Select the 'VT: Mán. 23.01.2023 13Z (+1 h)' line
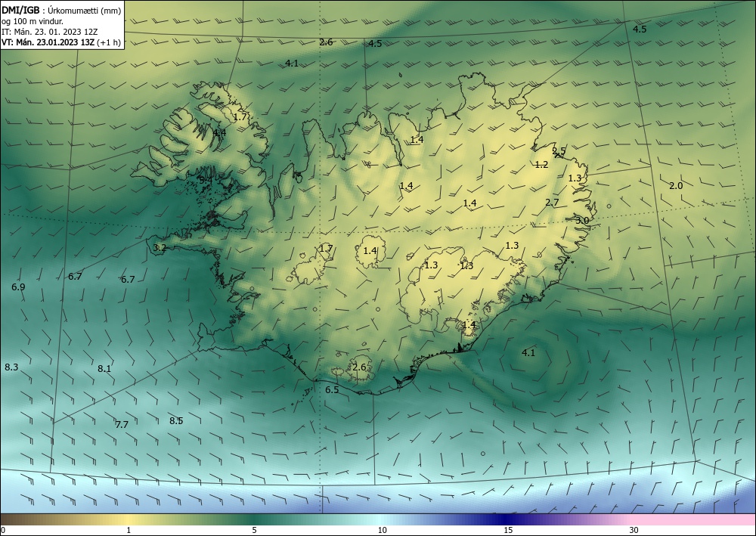756x536 pixels. pos(61,42)
